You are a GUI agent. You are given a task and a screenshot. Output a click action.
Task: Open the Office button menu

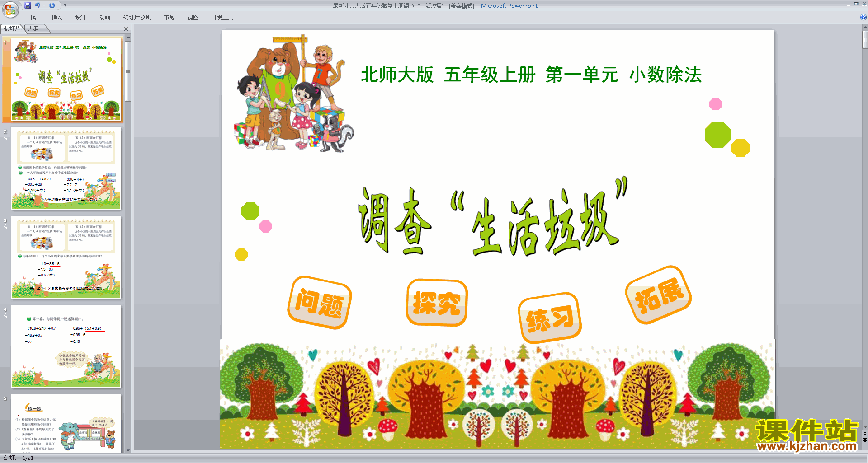click(10, 9)
